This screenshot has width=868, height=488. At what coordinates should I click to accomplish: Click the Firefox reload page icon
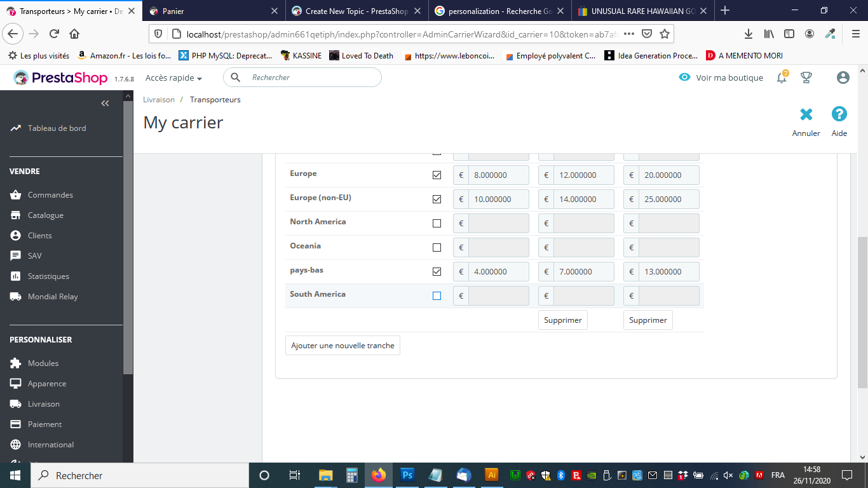[54, 34]
